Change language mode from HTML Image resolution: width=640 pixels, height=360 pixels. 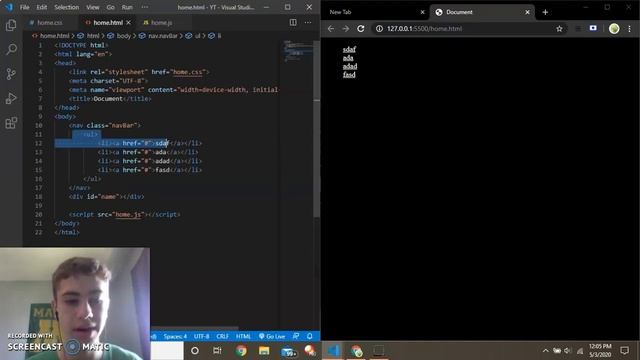243,336
